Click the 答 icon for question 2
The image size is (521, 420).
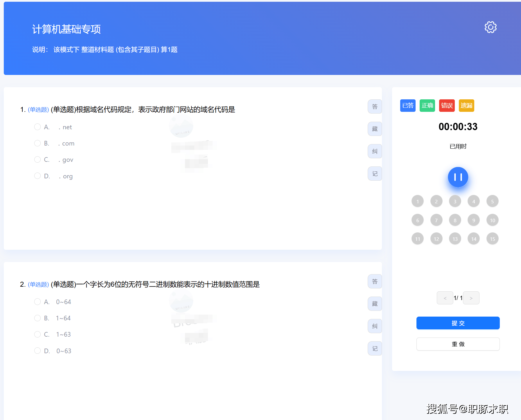click(375, 281)
